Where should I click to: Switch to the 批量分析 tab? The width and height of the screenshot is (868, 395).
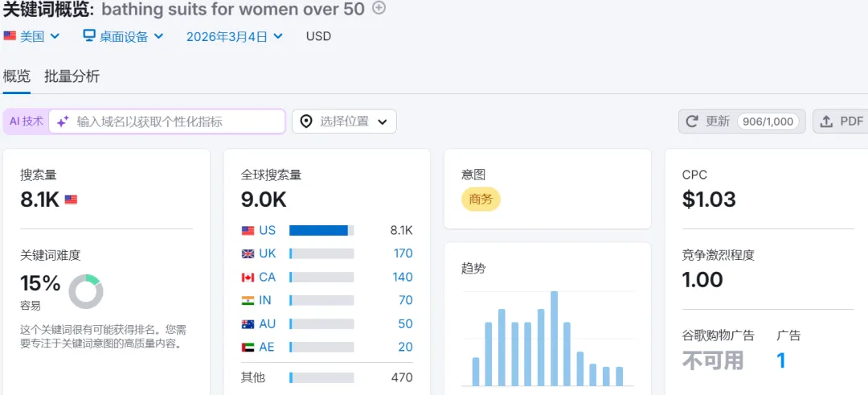(x=72, y=76)
